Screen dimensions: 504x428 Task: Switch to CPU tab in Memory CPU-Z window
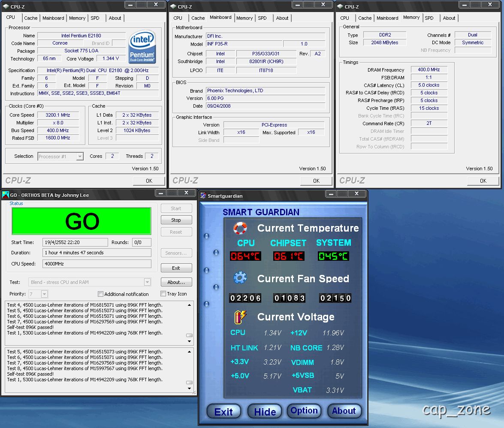tap(344, 18)
